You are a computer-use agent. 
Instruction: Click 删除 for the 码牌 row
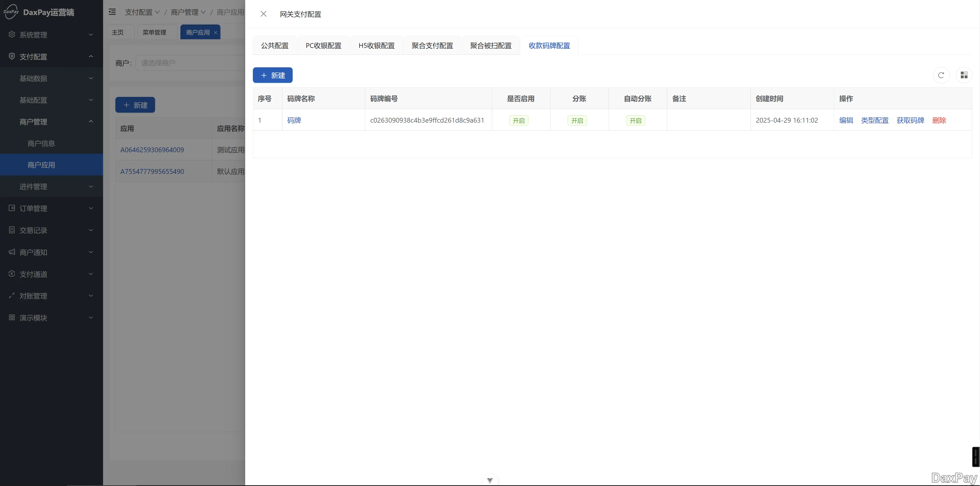point(939,120)
